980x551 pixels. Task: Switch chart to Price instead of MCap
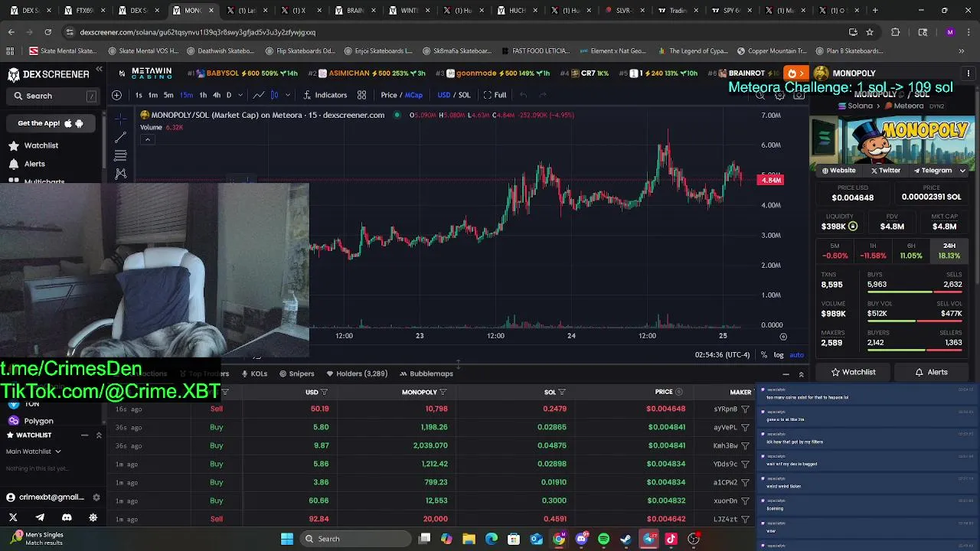(x=389, y=95)
